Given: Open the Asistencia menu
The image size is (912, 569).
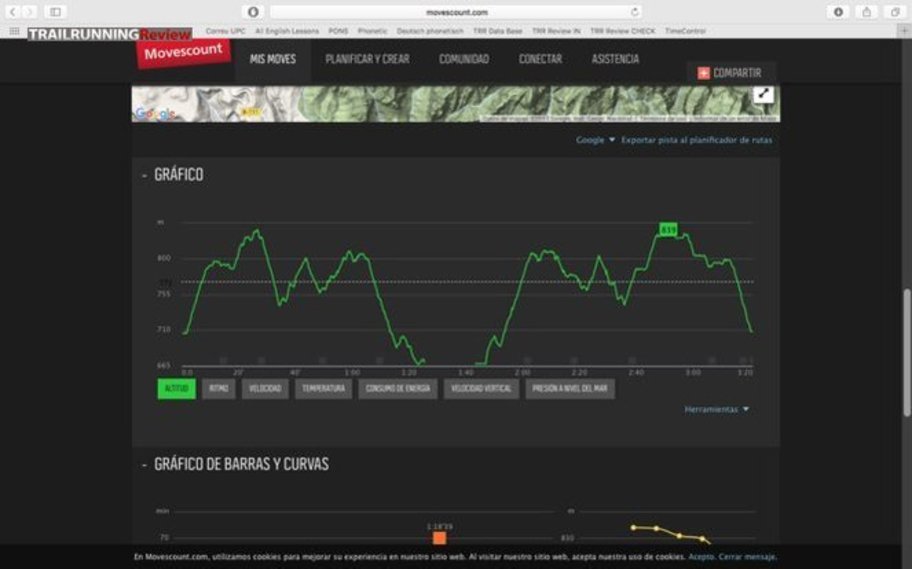Looking at the screenshot, I should 615,59.
